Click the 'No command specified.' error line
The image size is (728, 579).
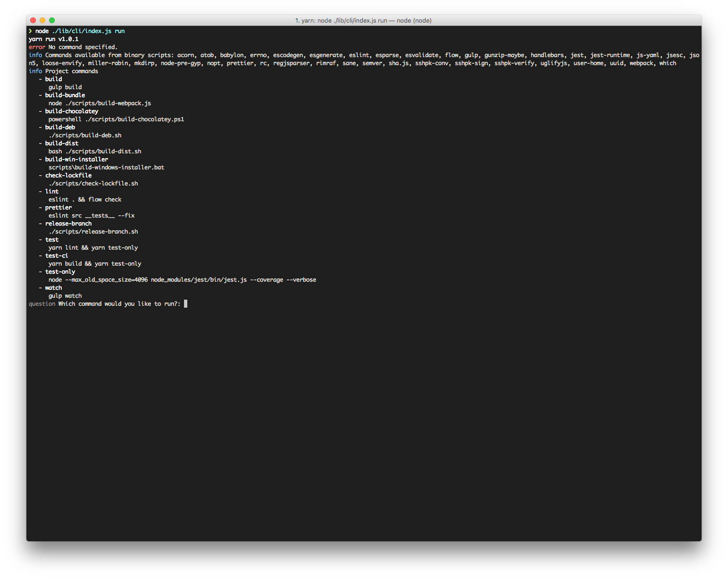73,47
